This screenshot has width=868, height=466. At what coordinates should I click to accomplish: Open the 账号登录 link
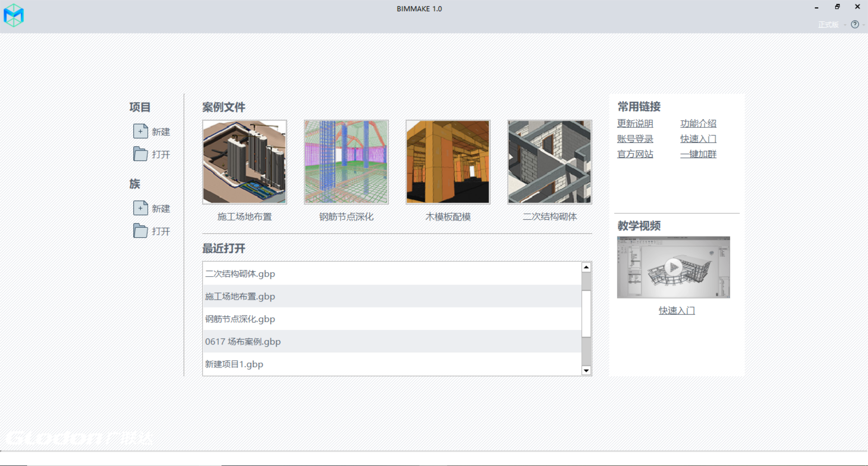click(x=635, y=139)
